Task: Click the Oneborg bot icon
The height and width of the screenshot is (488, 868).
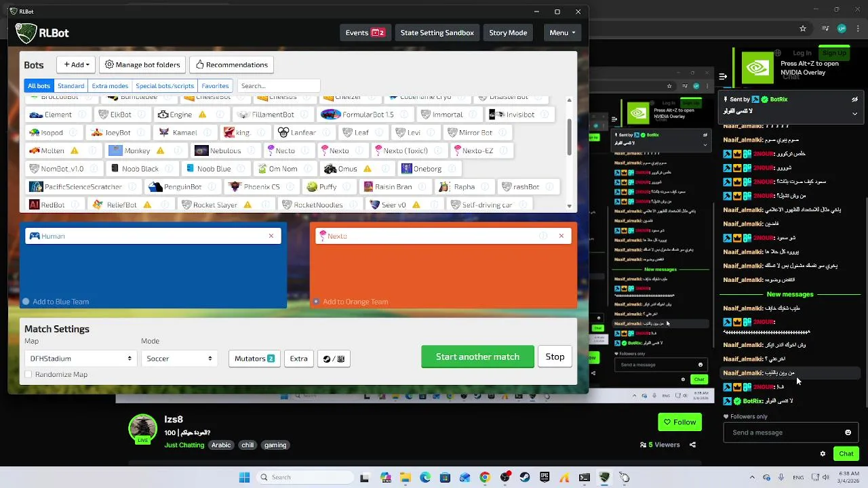Action: point(406,169)
